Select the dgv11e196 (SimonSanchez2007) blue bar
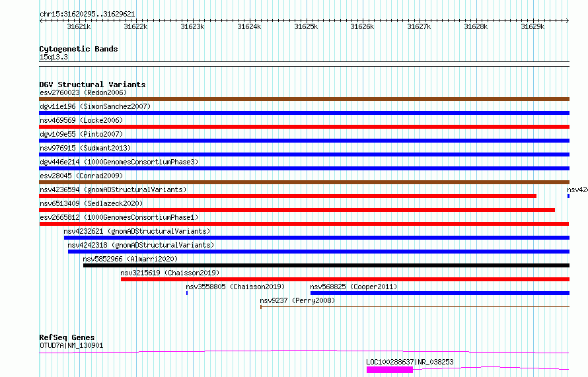 coord(304,113)
